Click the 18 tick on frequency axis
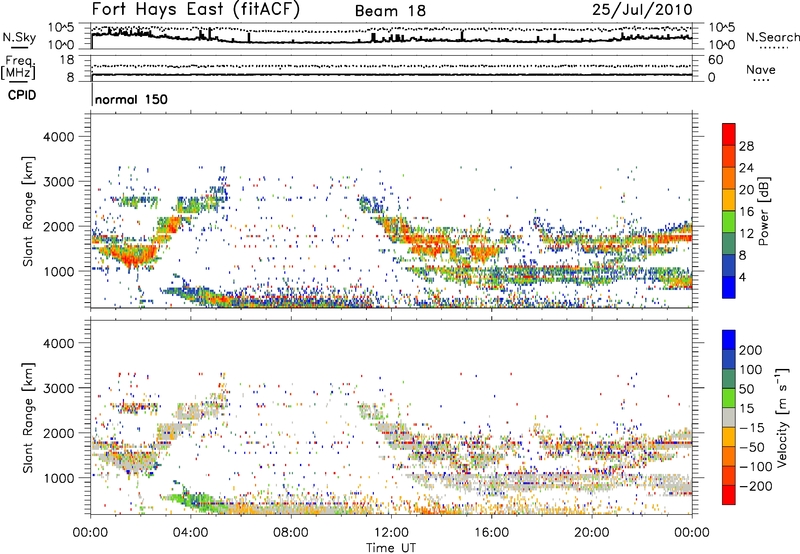The width and height of the screenshot is (800, 554). [67, 60]
